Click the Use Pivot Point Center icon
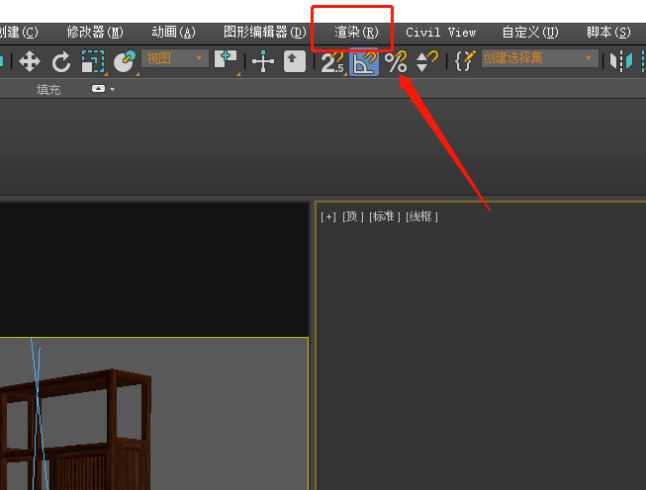 point(226,61)
